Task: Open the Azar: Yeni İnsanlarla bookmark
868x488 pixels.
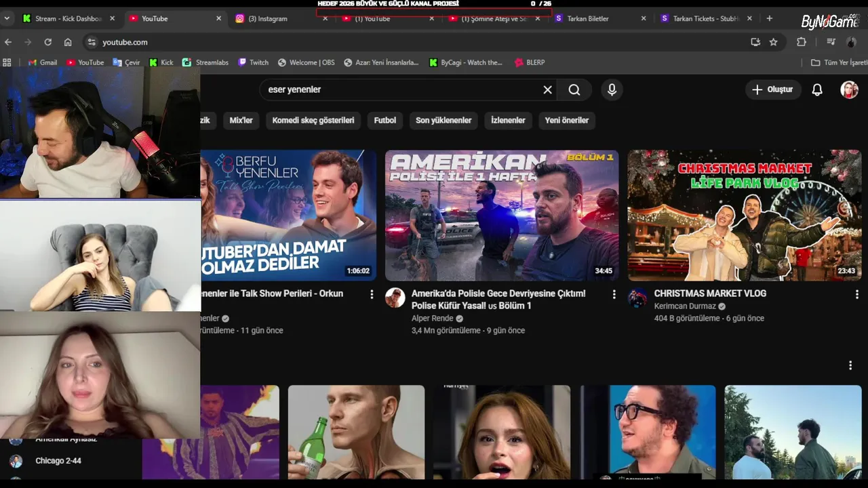Action: (380, 62)
